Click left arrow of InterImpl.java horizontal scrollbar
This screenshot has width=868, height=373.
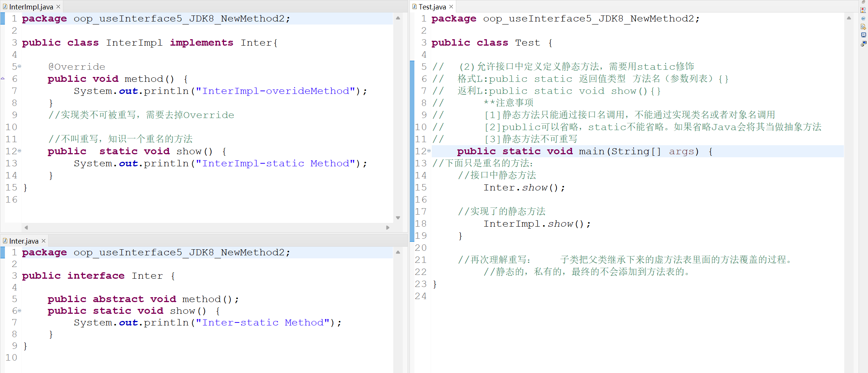coord(26,227)
